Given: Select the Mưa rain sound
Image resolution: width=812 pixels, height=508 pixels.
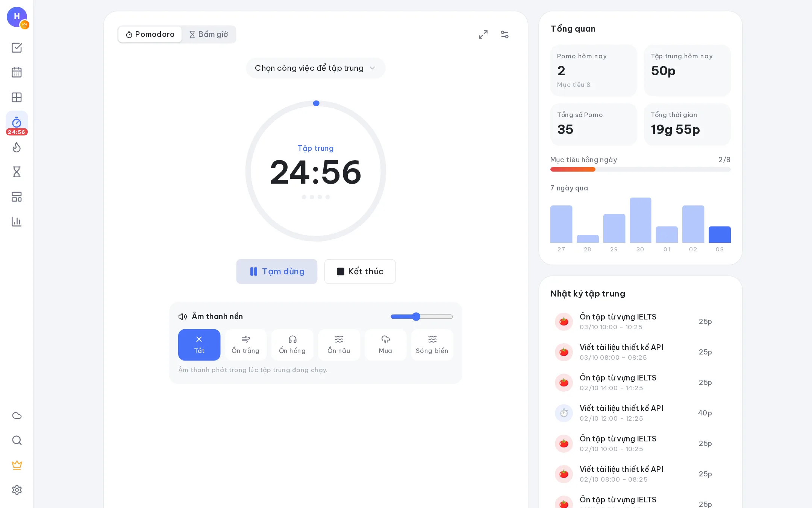Looking at the screenshot, I should 385,345.
